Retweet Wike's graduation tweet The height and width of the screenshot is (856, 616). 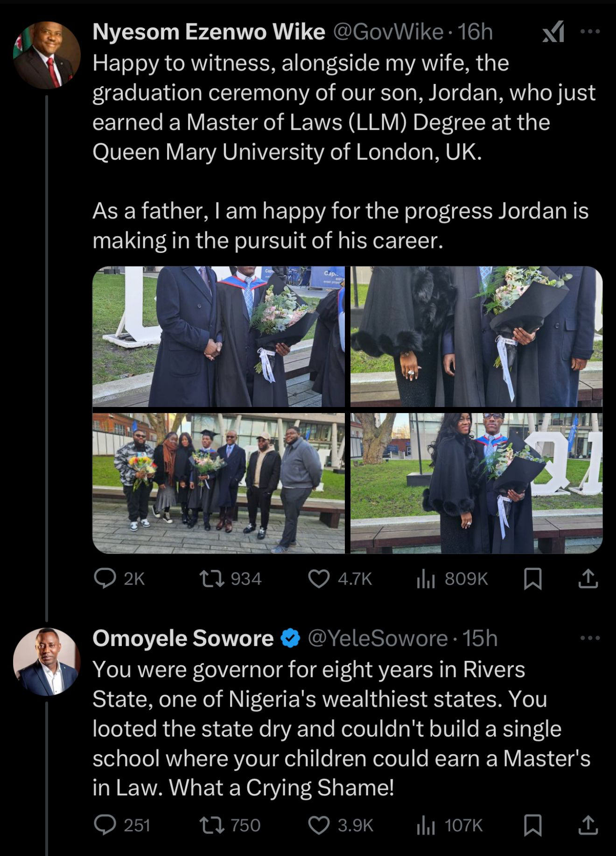pyautogui.click(x=210, y=579)
